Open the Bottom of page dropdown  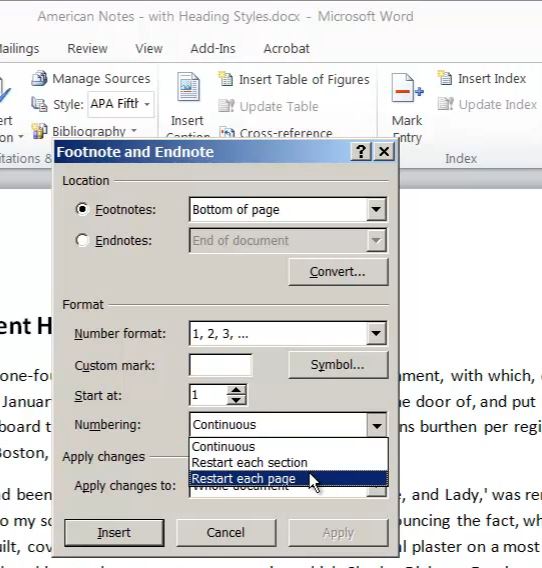click(376, 209)
